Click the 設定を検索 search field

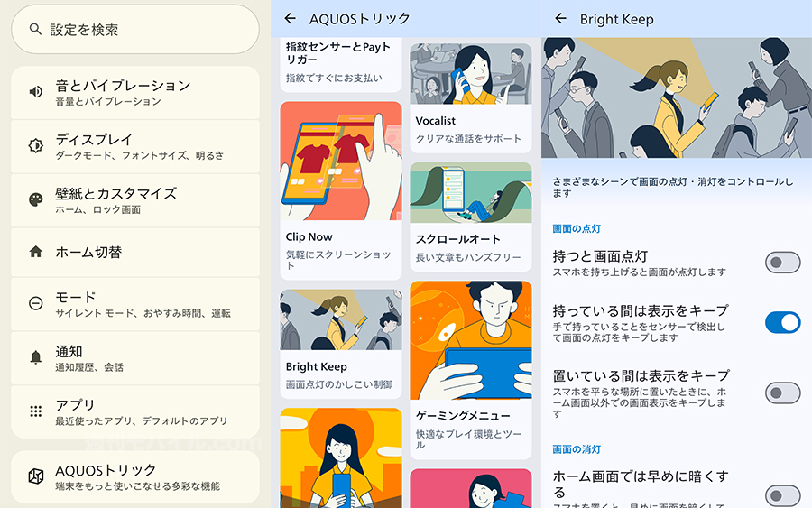135,30
